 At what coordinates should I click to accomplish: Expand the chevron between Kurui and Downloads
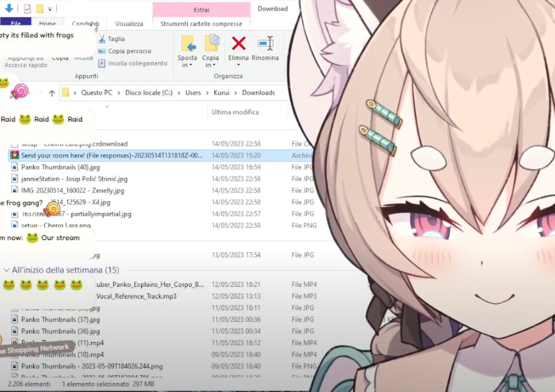[236, 93]
